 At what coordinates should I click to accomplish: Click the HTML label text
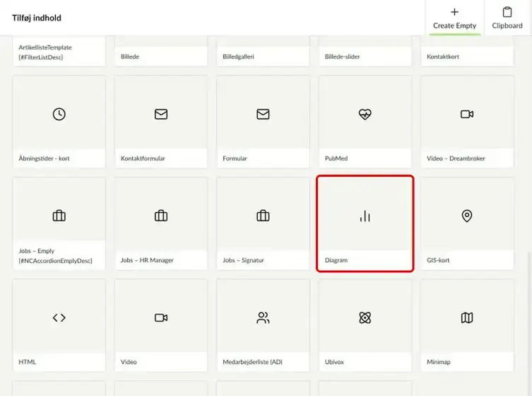pos(27,362)
